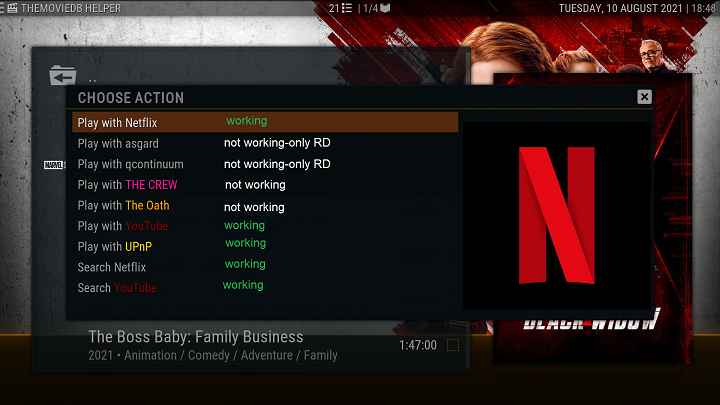Click the folder back arrow icon

[x=63, y=76]
